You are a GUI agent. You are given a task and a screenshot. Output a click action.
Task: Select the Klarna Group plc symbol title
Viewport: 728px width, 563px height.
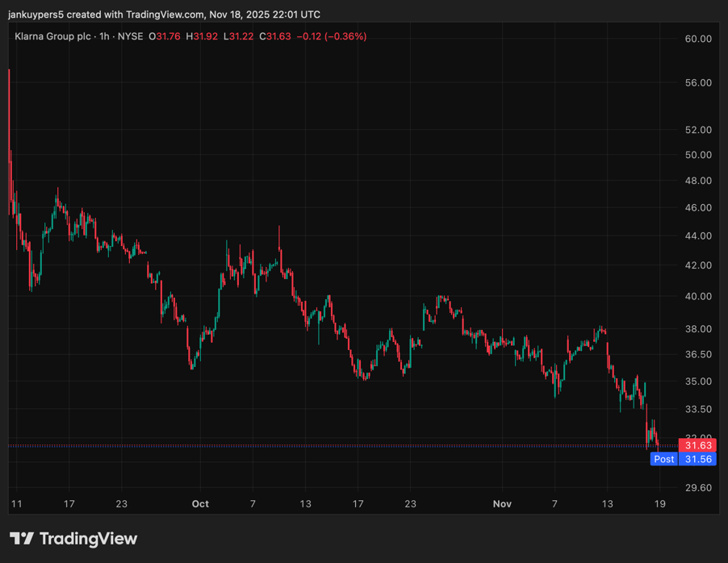53,36
